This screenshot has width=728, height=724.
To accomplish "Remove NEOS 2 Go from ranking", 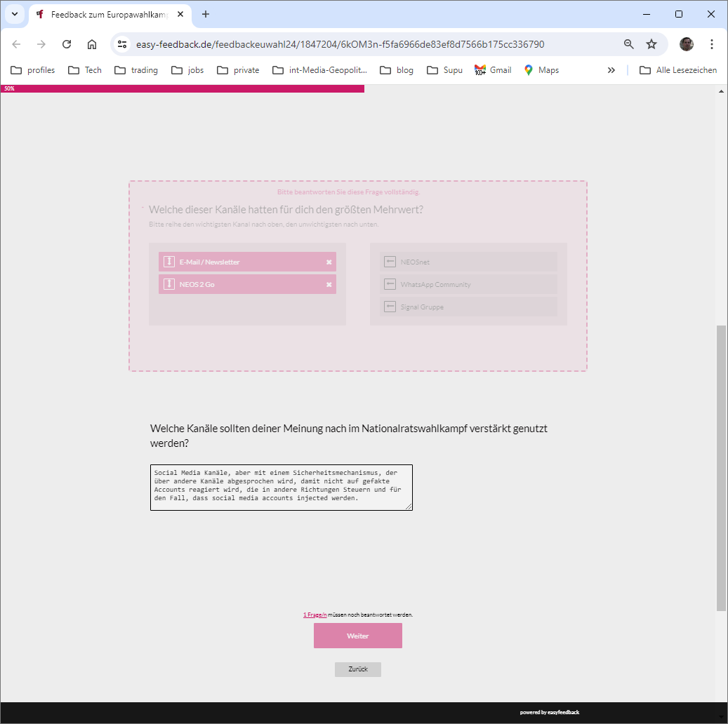I will click(329, 285).
